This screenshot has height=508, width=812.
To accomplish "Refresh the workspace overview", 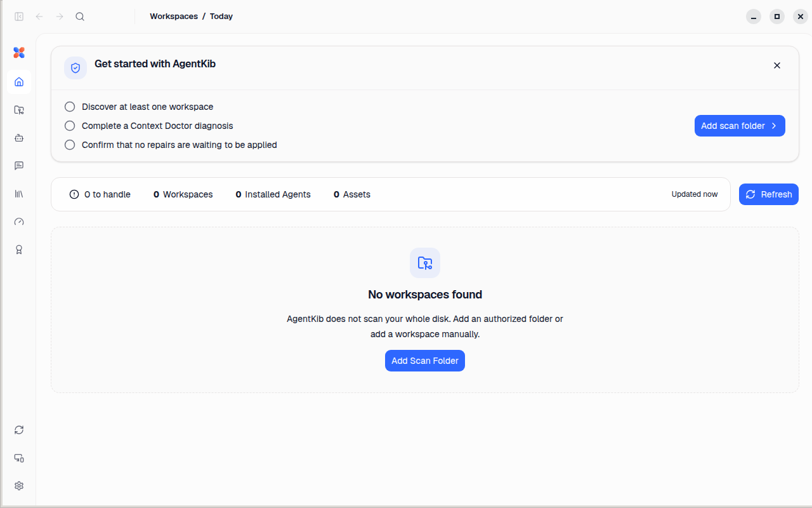I will tap(769, 194).
